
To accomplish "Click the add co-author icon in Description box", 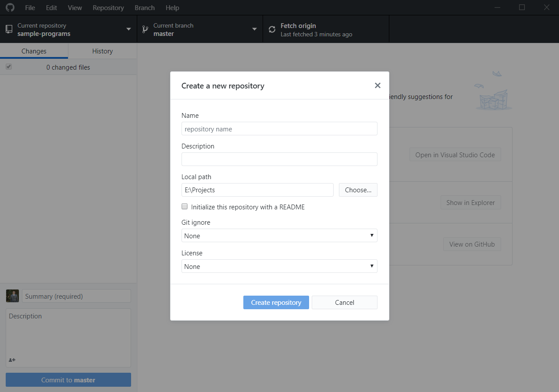I will [x=11, y=360].
